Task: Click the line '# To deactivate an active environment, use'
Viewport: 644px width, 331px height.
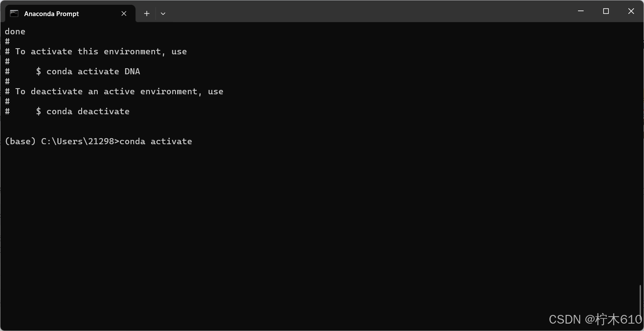Action: [x=115, y=91]
